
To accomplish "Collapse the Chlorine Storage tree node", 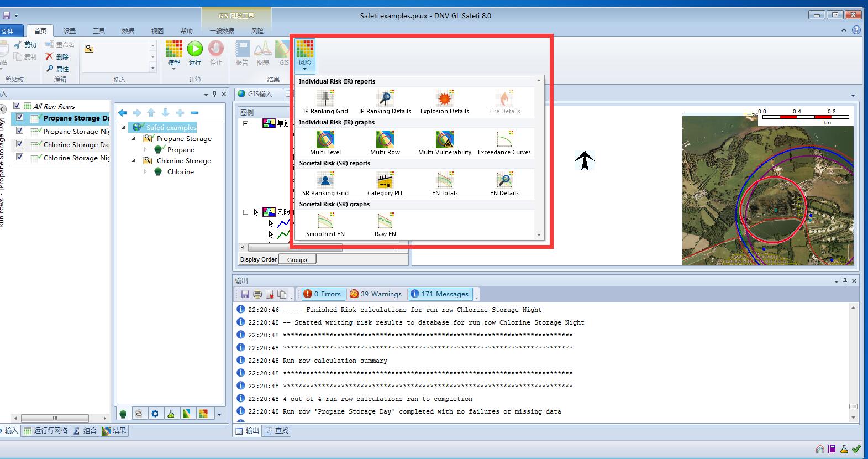I will coord(134,161).
